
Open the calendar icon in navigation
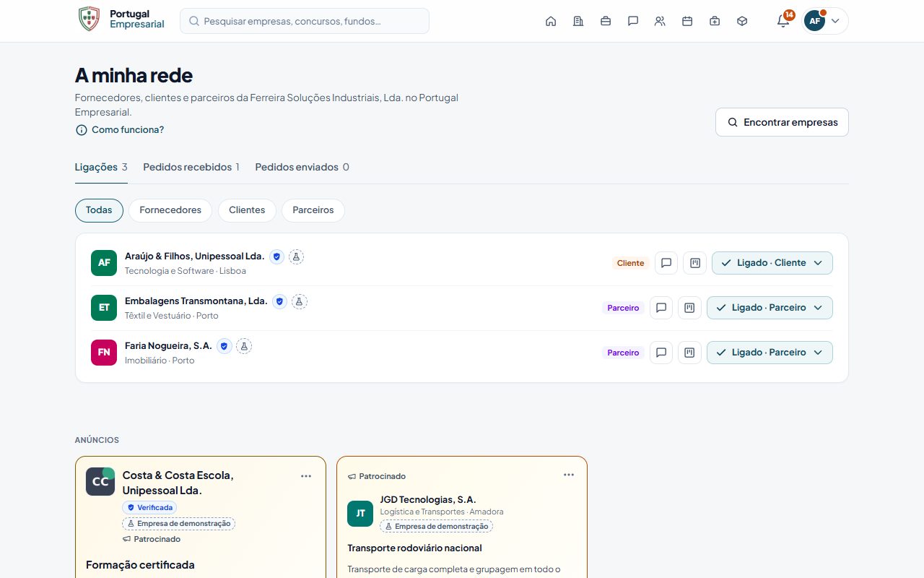687,21
